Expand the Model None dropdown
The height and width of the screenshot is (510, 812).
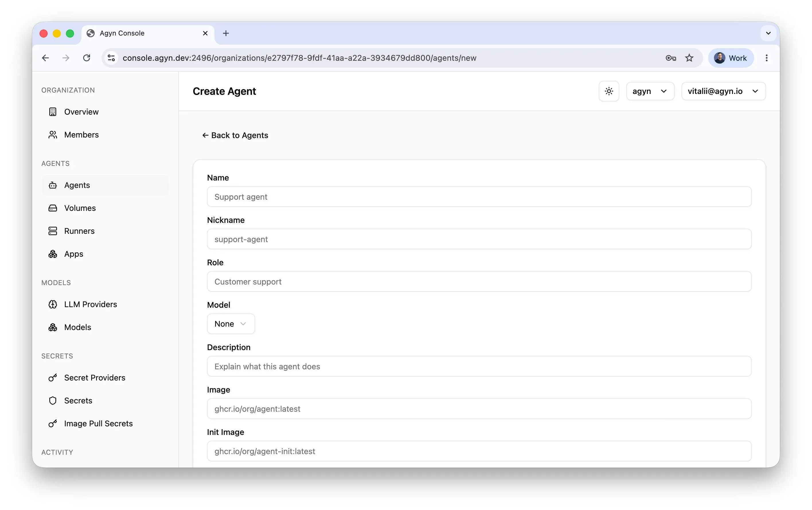[231, 324]
